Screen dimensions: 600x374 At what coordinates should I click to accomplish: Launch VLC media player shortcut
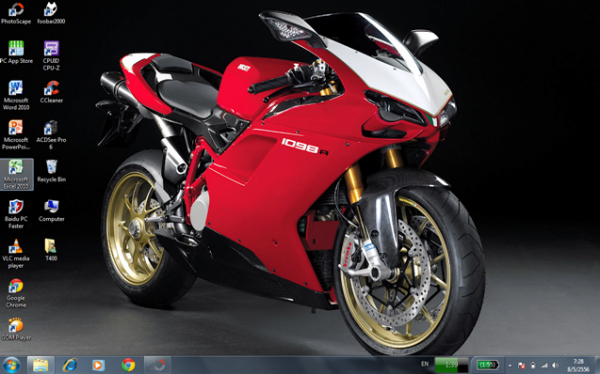[x=16, y=253]
